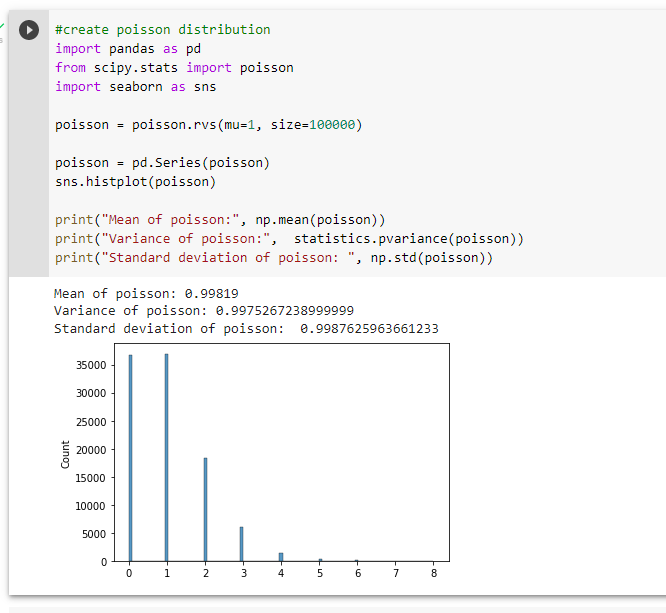Select the 'Variance of poisson' output line
666x613 pixels.
click(x=204, y=311)
